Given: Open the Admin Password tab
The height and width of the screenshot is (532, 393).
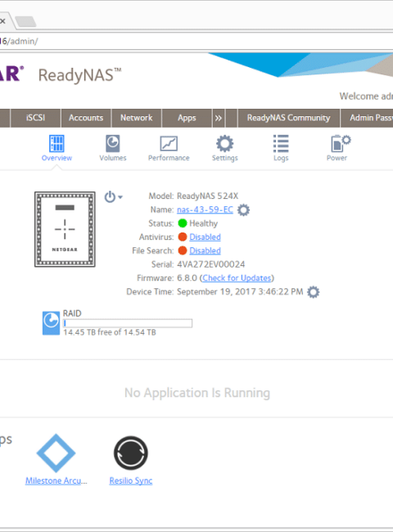Looking at the screenshot, I should pyautogui.click(x=367, y=118).
